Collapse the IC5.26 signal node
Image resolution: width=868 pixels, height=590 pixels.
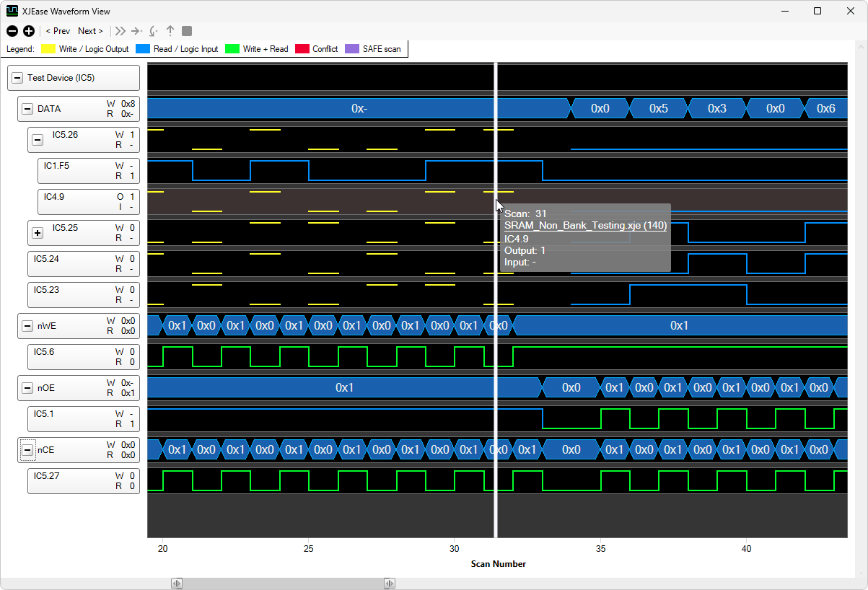(x=38, y=140)
